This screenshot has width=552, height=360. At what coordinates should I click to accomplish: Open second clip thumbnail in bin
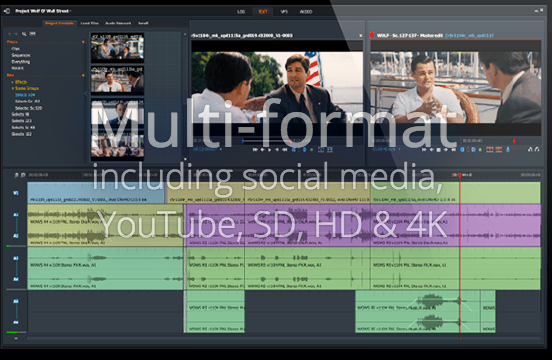117,80
